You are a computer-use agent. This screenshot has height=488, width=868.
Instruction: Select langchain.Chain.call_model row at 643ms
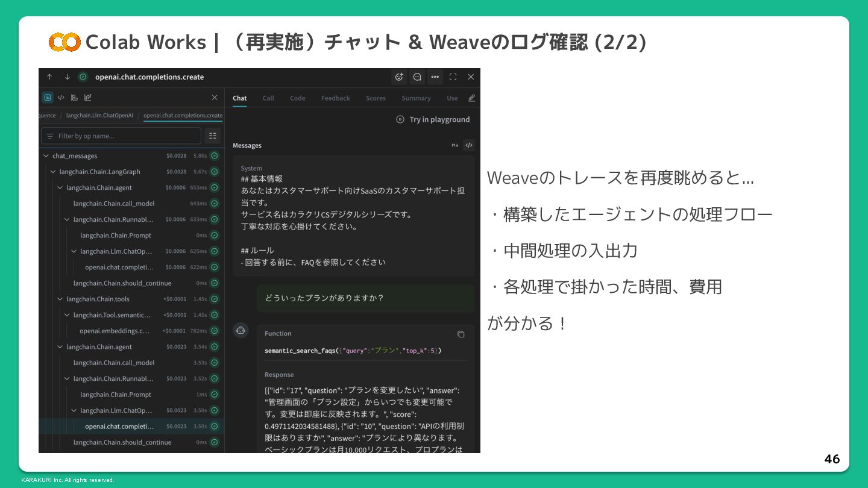point(131,204)
